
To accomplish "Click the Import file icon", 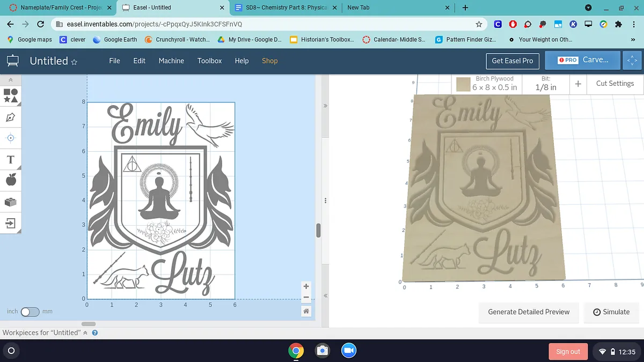I will 11,223.
